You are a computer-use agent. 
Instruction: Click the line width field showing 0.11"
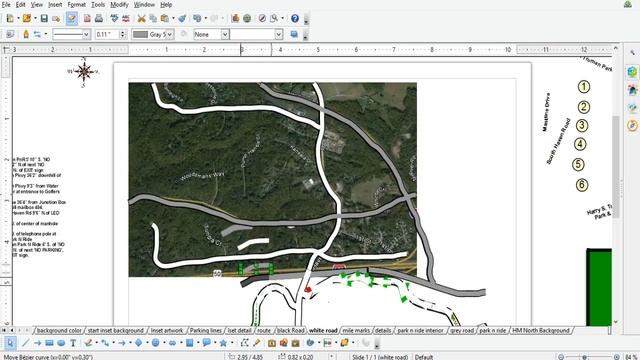pyautogui.click(x=107, y=34)
